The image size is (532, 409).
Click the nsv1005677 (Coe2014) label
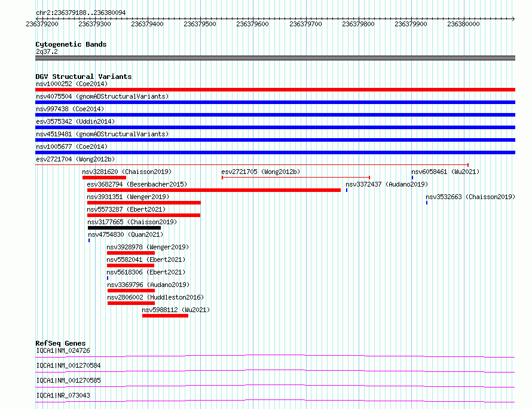point(72,146)
